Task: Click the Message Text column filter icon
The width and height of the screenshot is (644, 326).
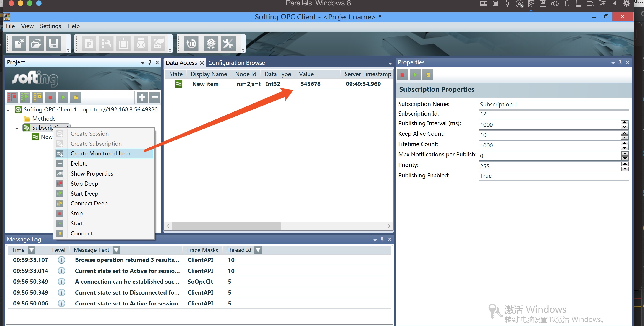Action: tap(116, 250)
